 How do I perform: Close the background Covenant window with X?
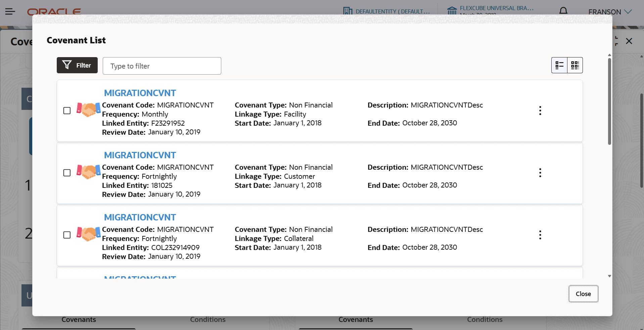coord(629,41)
